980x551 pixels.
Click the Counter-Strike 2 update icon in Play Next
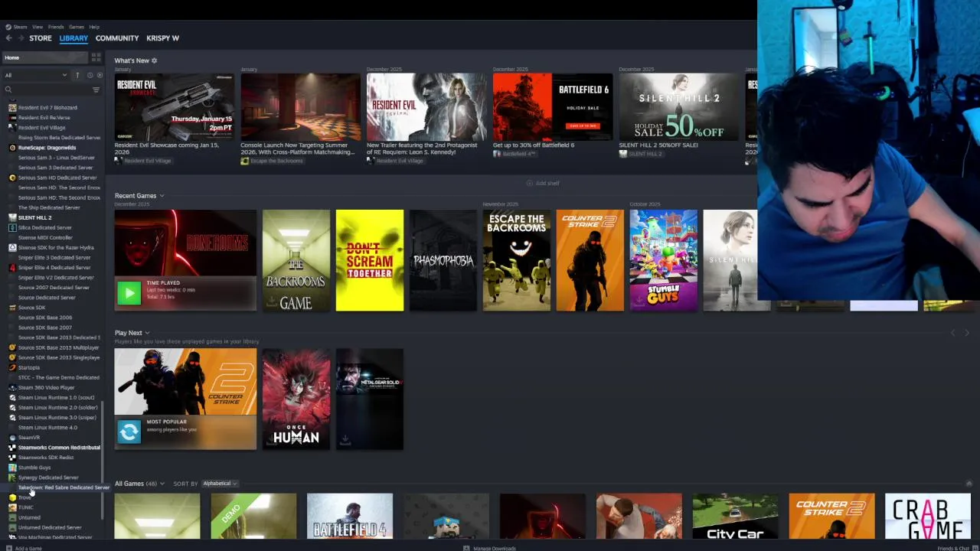pyautogui.click(x=129, y=432)
